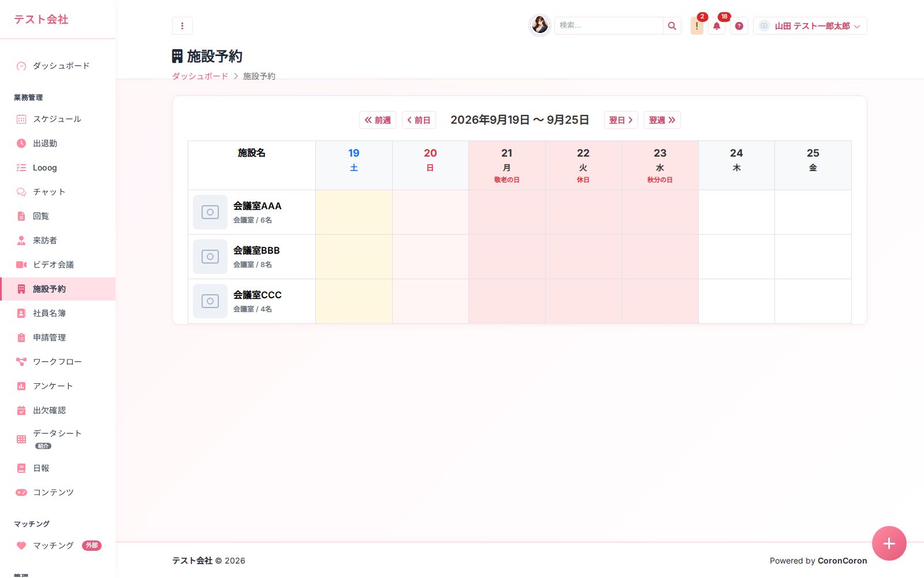Viewport: 924px width, 578px height.
Task: Click the ダッシュボード breadcrumb link
Action: click(200, 76)
